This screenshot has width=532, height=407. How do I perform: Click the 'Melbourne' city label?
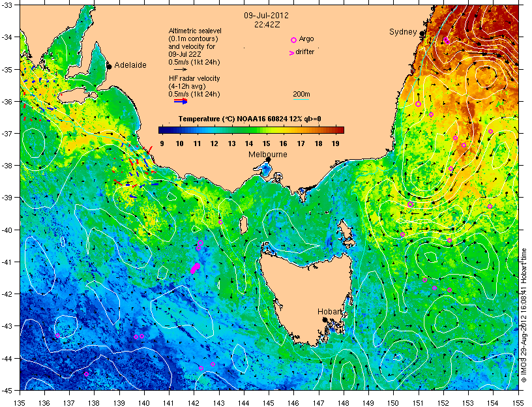(268, 155)
